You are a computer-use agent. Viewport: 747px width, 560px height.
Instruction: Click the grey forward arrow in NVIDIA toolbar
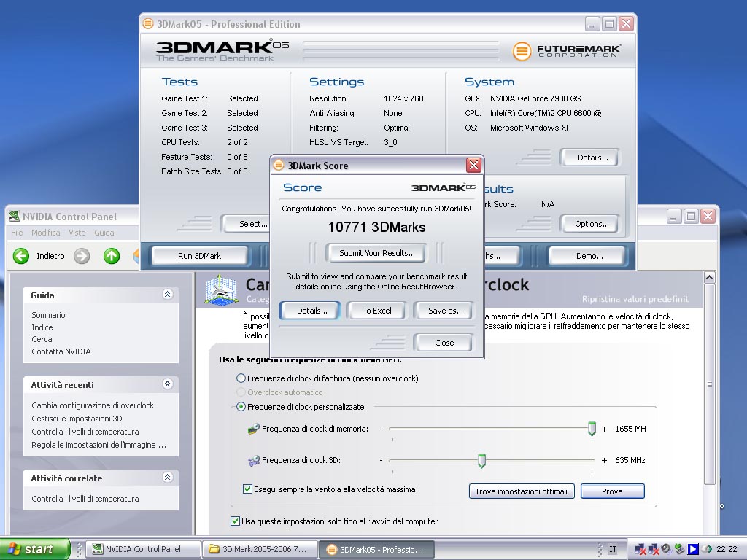[x=82, y=256]
